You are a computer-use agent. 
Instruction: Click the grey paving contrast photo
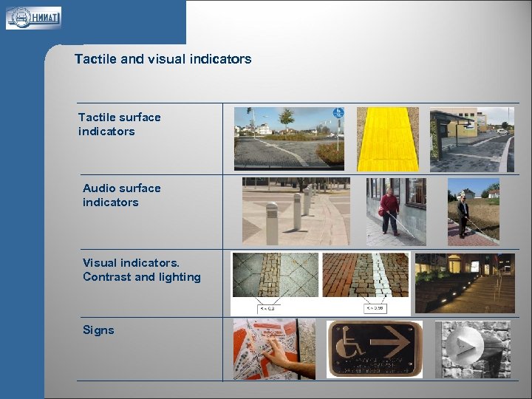pyautogui.click(x=276, y=275)
